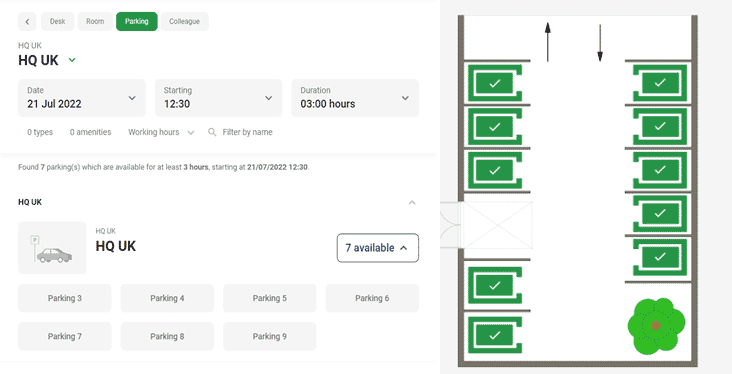
Task: Click the green tree icon on the map
Action: [656, 325]
